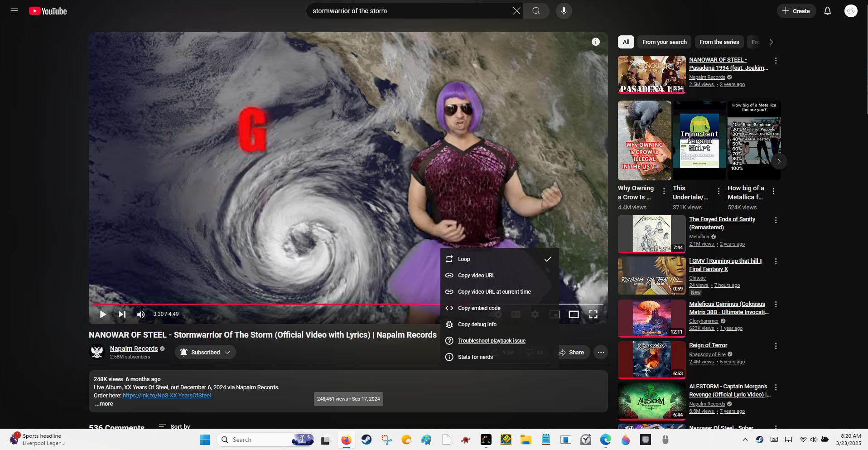Clear the search box text

[x=516, y=11]
